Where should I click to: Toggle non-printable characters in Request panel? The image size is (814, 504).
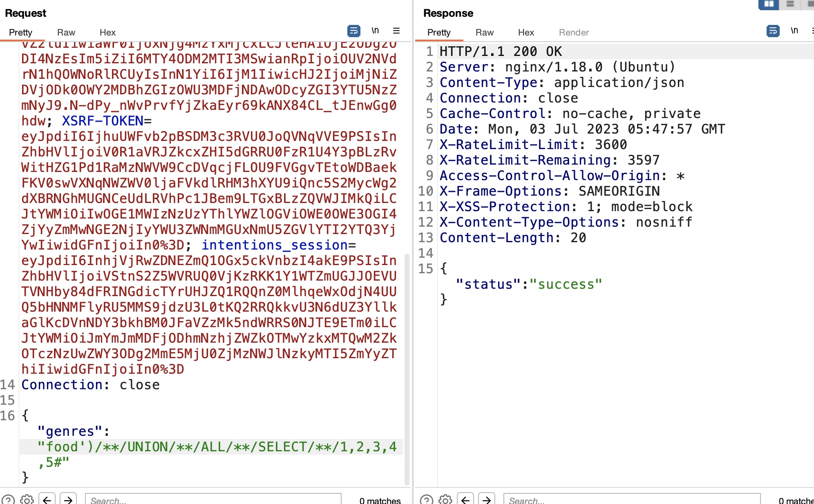(x=375, y=31)
